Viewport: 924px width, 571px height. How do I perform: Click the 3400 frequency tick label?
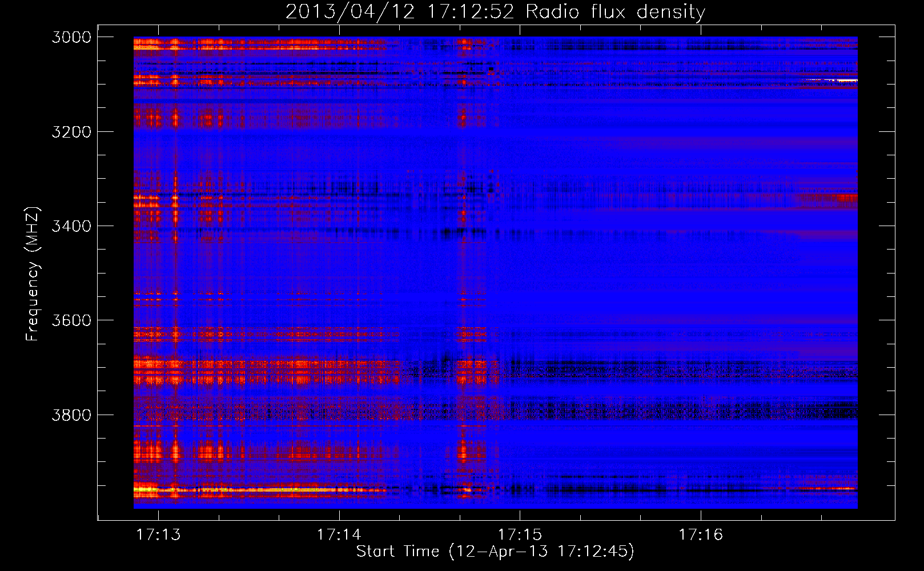[x=71, y=226]
